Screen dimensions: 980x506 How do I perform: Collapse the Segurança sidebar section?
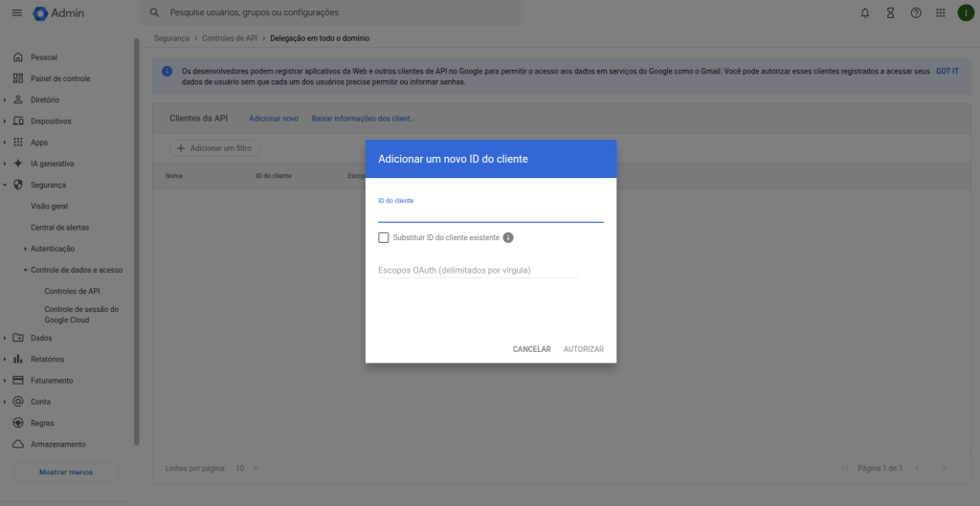pyautogui.click(x=6, y=185)
